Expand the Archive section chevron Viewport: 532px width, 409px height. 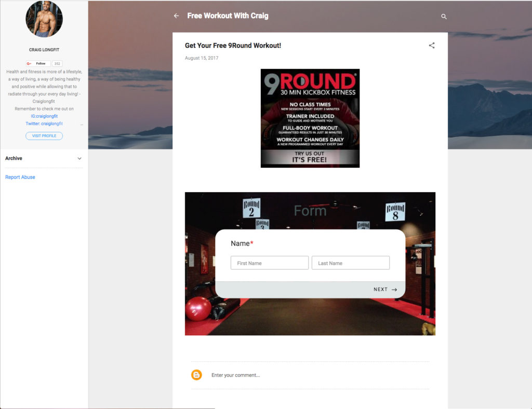pos(79,158)
